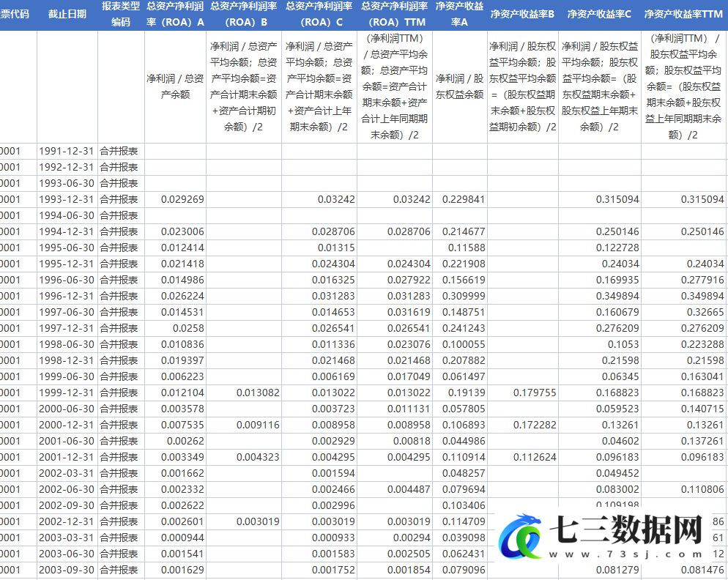Select the cell with value 0.214677
The width and height of the screenshot is (728, 580).
click(x=460, y=231)
